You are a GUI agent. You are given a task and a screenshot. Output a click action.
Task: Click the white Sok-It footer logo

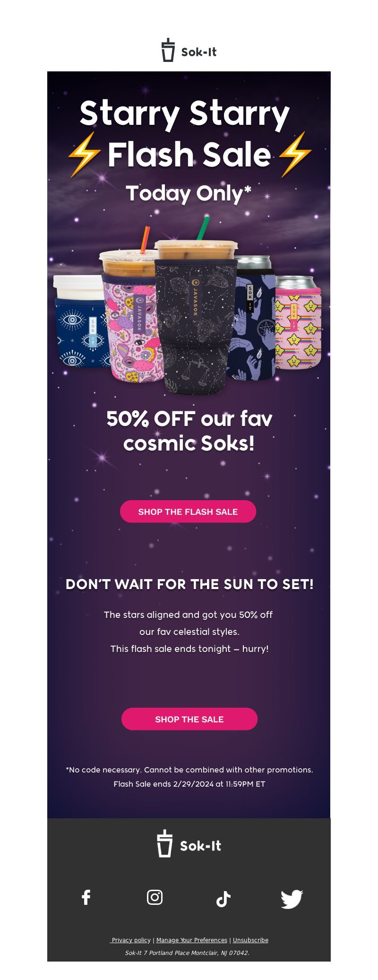(x=189, y=844)
